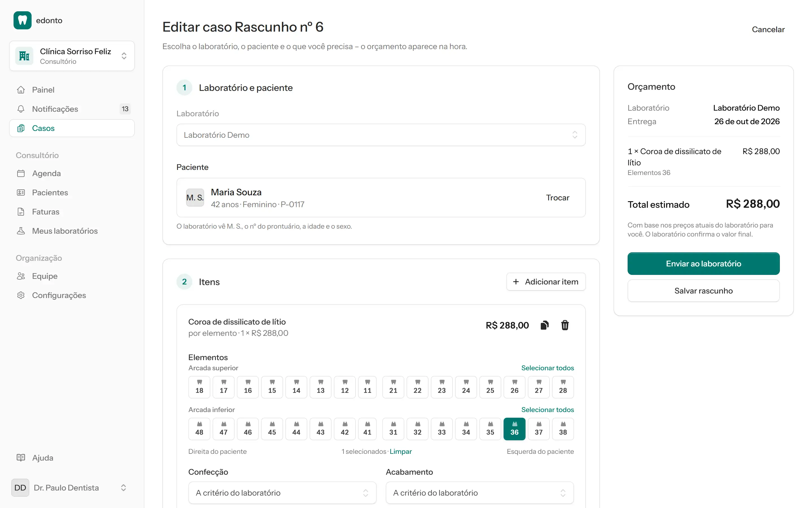
Task: Toggle tooth 23 in upper arch
Action: click(442, 387)
